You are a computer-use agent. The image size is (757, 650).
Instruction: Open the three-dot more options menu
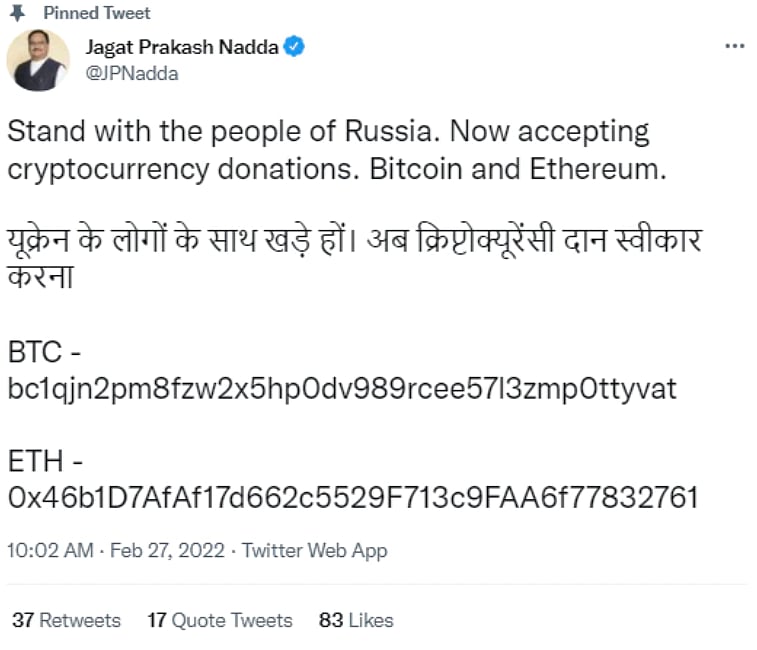coord(734,46)
